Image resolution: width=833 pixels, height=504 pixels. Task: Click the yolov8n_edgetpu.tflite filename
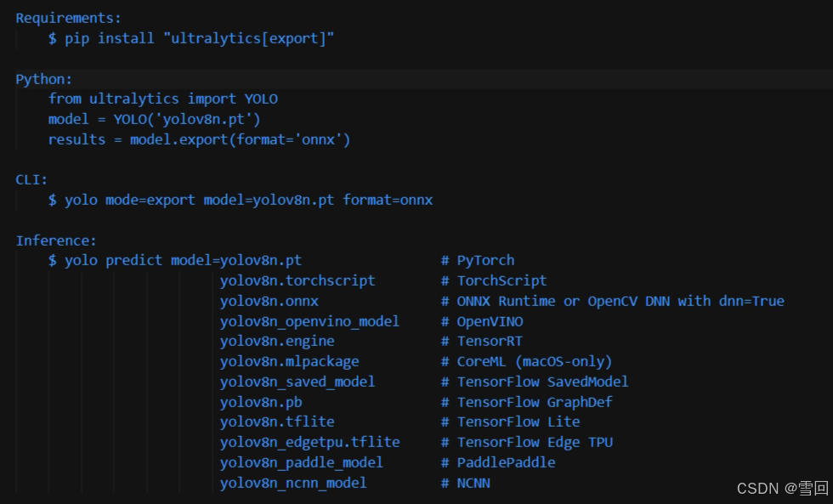309,442
